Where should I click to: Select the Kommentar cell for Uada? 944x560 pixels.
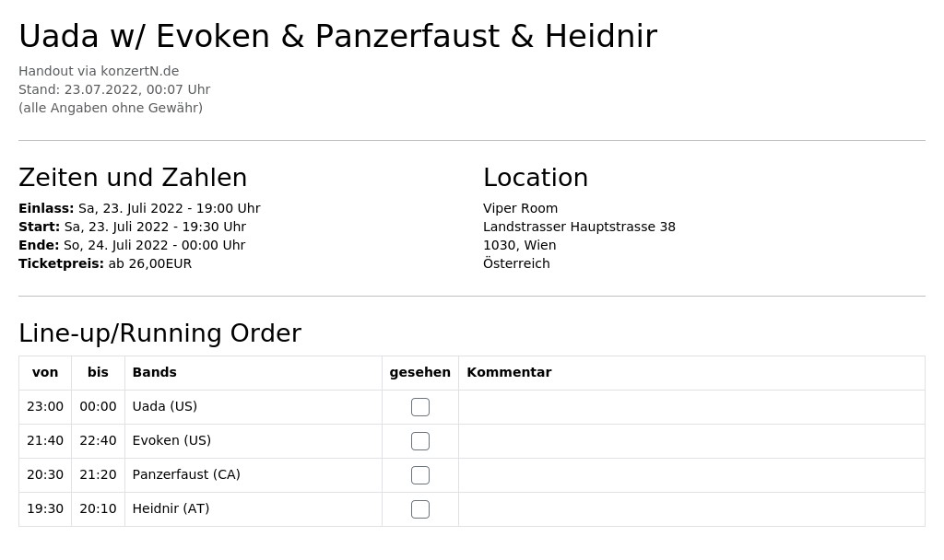[691, 407]
